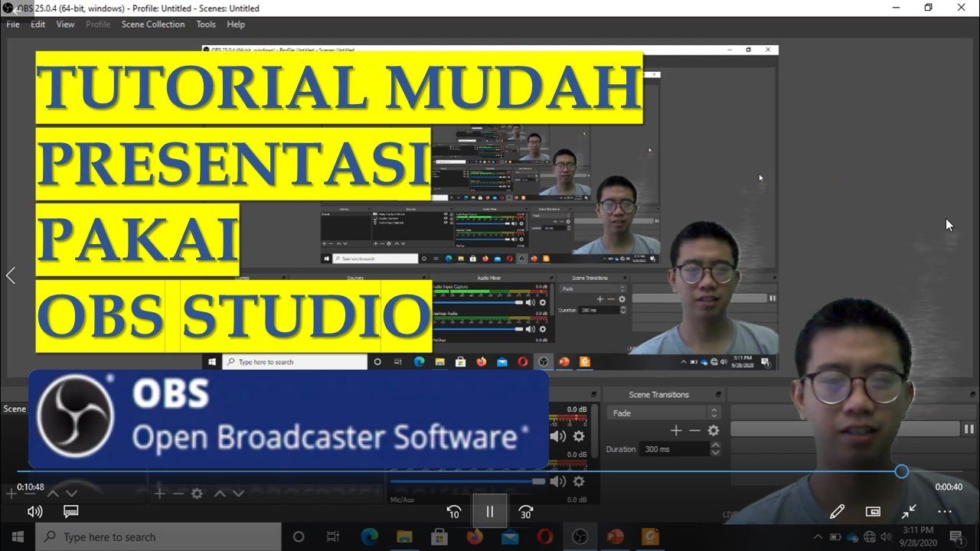The height and width of the screenshot is (551, 980).
Task: Adjust the Duration 300 ms stepper
Action: tap(715, 449)
